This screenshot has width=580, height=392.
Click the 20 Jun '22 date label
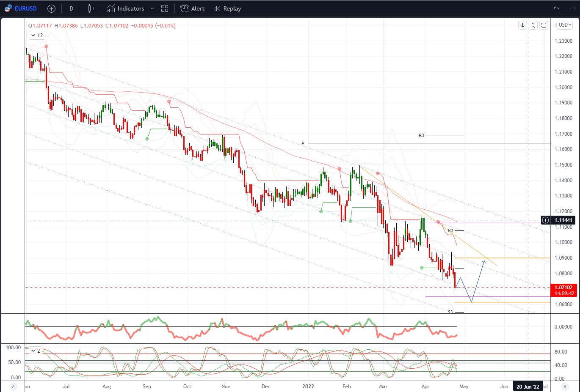528,387
